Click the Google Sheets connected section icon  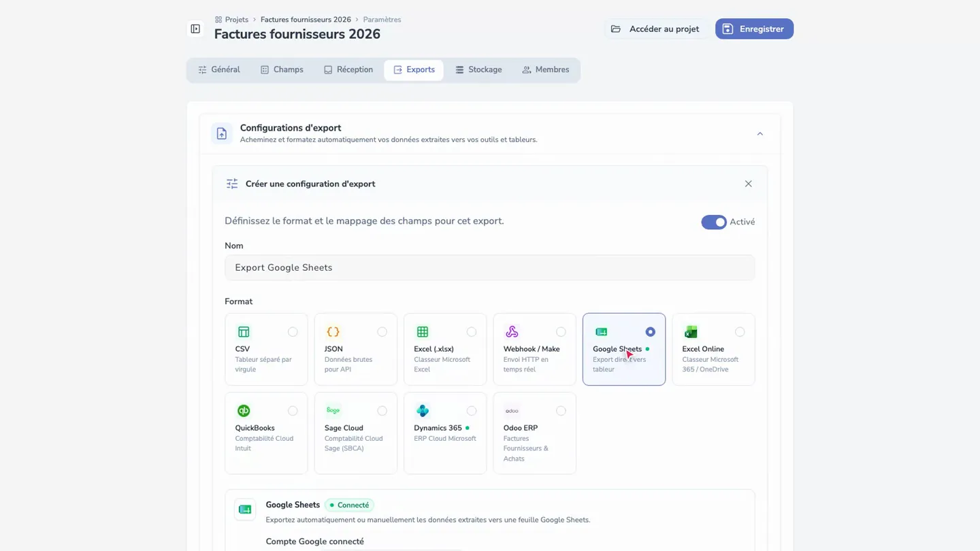(245, 510)
